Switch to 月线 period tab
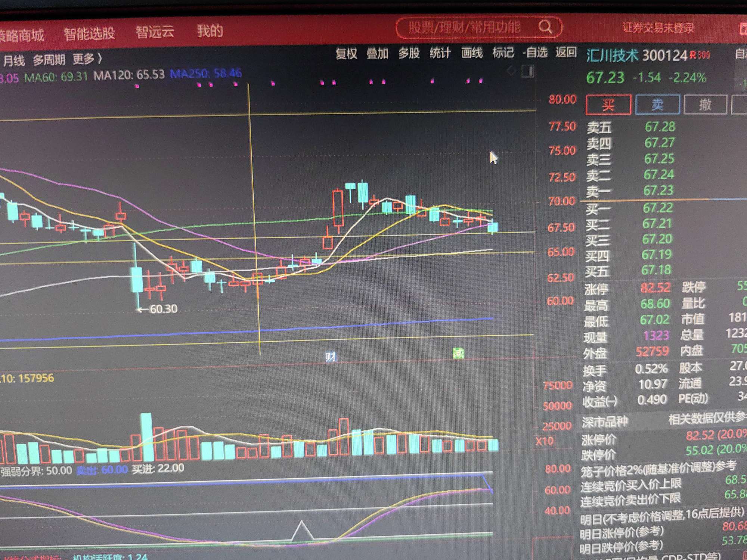The width and height of the screenshot is (747, 560). pos(14,61)
